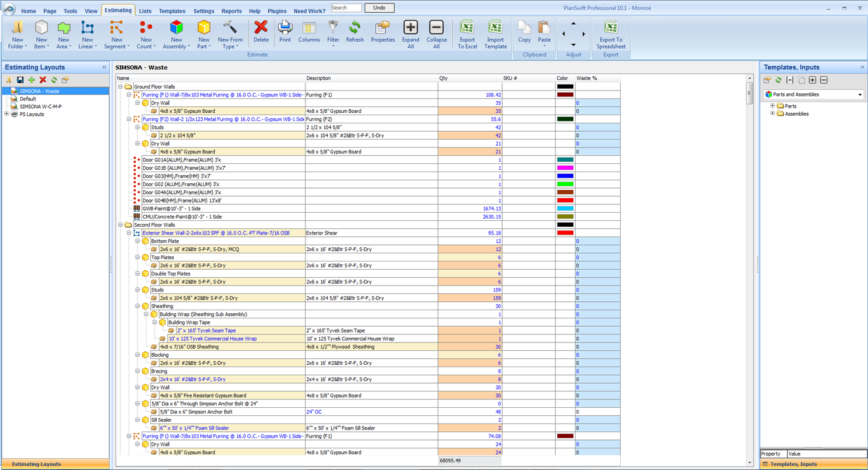Click save layout floppy disk icon

point(20,80)
